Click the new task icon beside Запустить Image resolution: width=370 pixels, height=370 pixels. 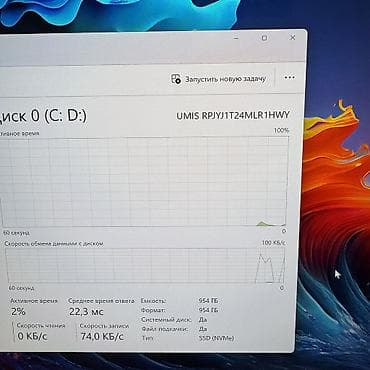click(x=176, y=79)
